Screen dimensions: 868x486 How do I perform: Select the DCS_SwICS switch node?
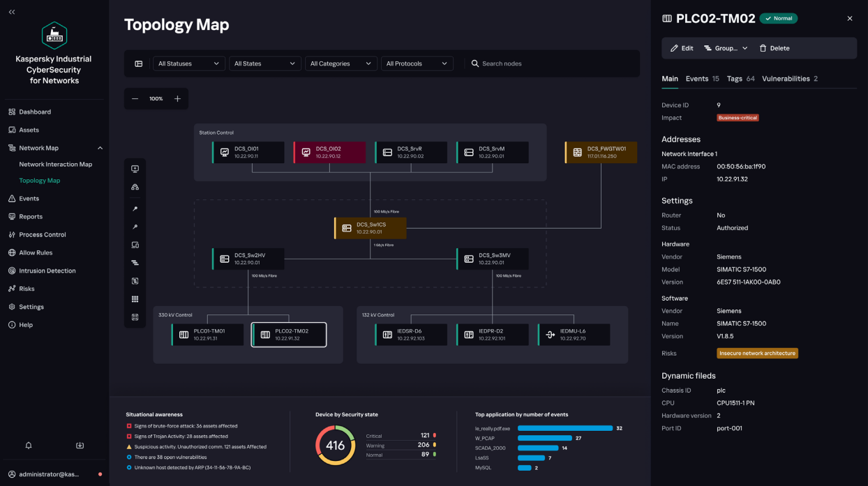click(371, 228)
